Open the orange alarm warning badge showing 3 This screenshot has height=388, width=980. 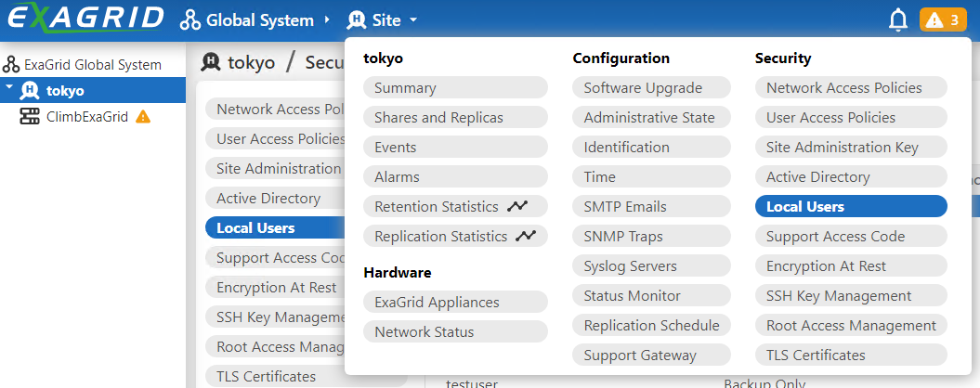[943, 20]
